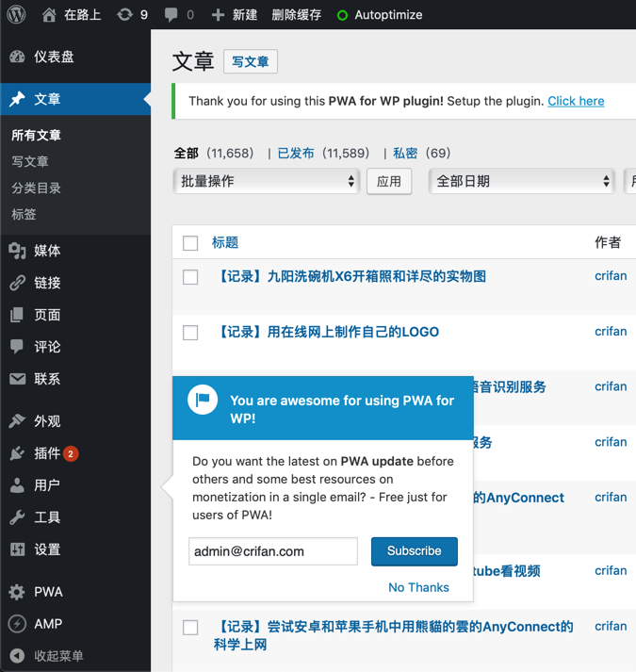Click the post title ending in 音识别服务
The image size is (636, 672).
tap(510, 387)
